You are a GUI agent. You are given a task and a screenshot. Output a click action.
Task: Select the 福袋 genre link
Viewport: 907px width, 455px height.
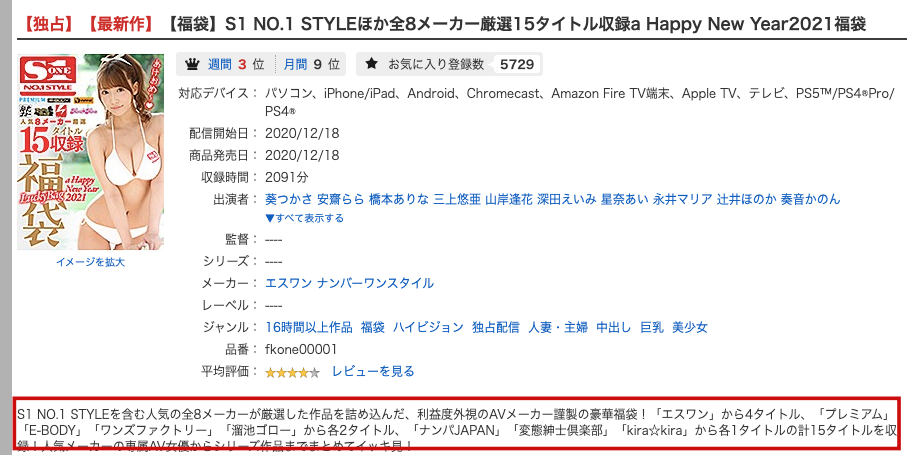(373, 327)
